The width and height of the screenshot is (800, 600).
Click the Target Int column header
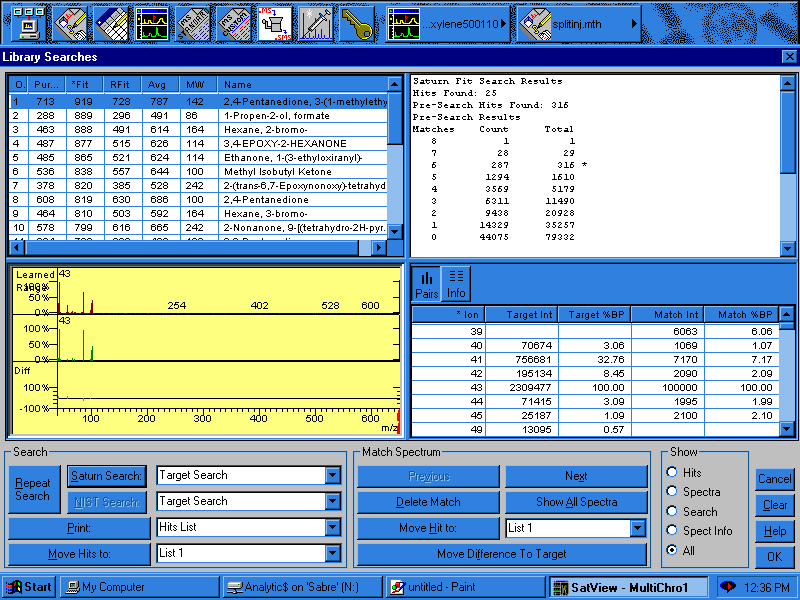[x=521, y=315]
